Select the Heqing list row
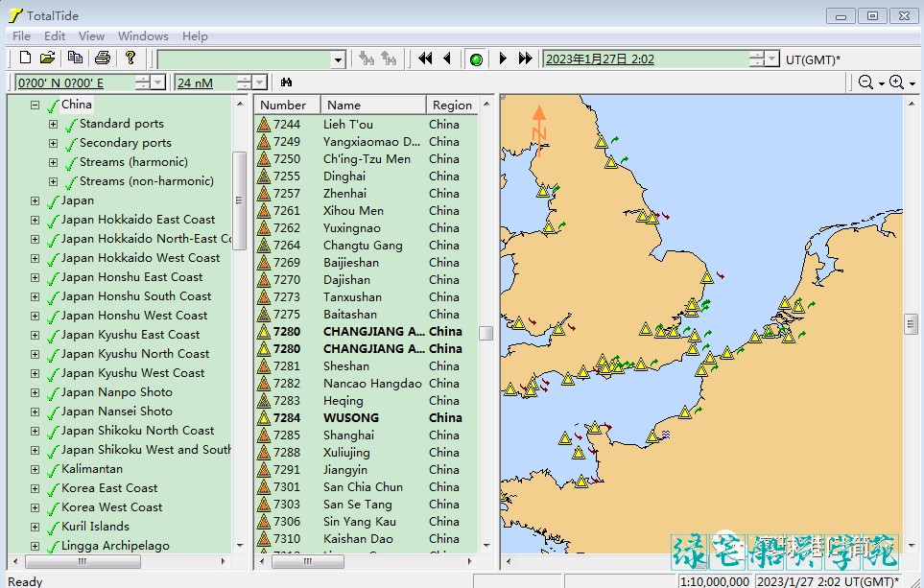 pyautogui.click(x=366, y=401)
